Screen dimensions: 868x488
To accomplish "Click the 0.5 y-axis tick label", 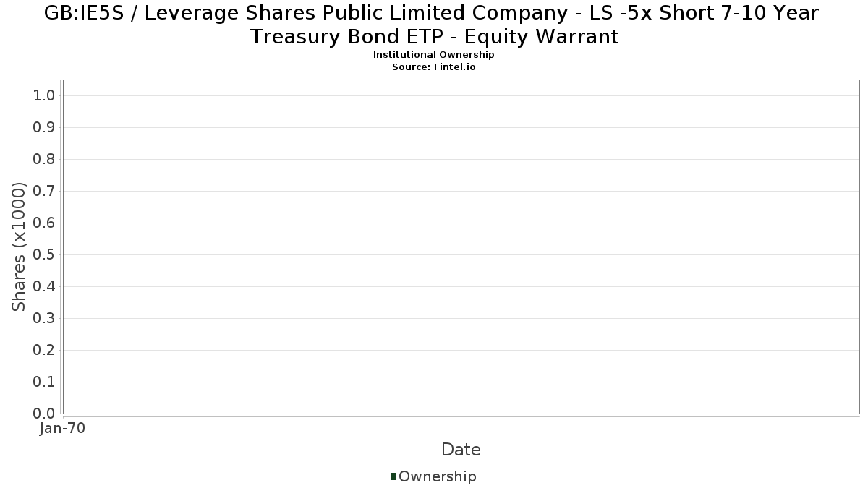I will (45, 255).
